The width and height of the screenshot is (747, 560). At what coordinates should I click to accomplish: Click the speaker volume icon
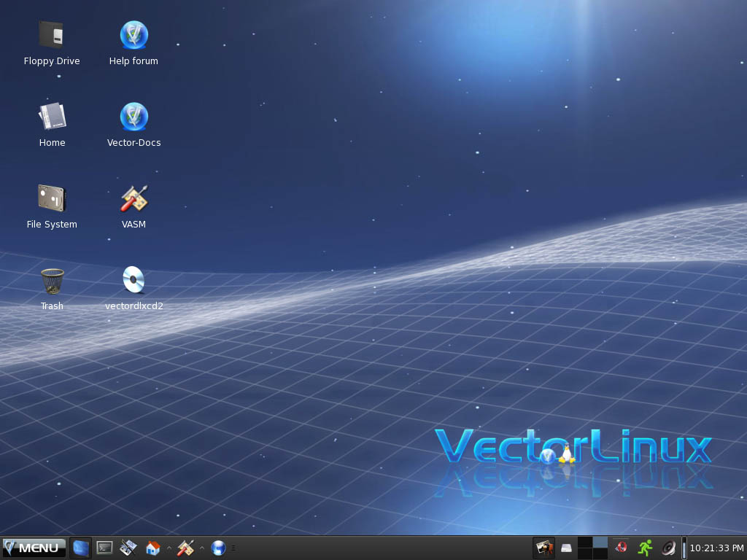coord(669,548)
